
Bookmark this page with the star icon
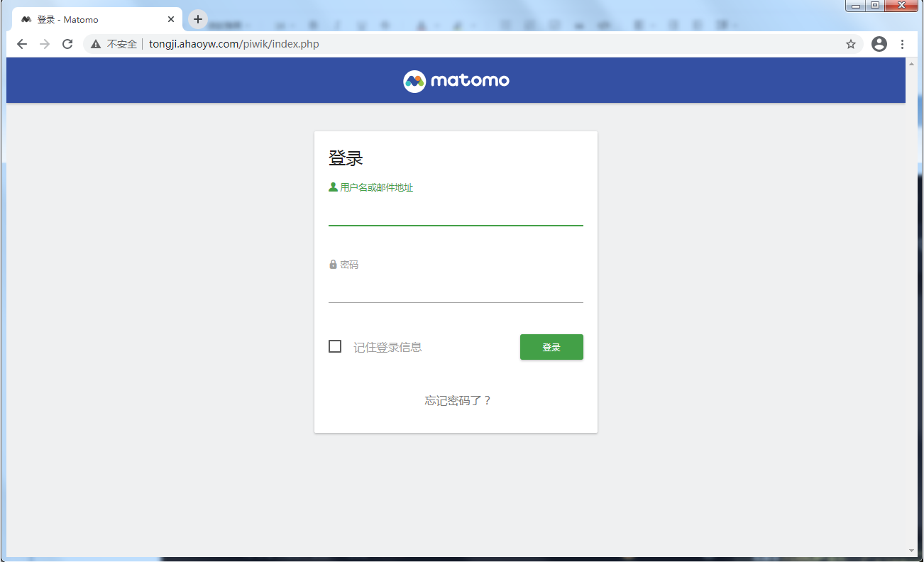click(851, 44)
